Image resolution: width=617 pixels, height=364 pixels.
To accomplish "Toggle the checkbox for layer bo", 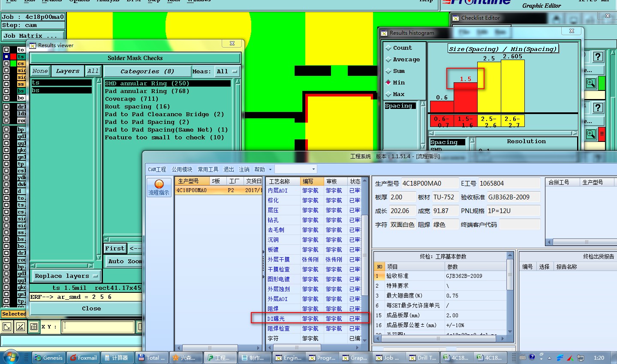I will tap(6, 98).
